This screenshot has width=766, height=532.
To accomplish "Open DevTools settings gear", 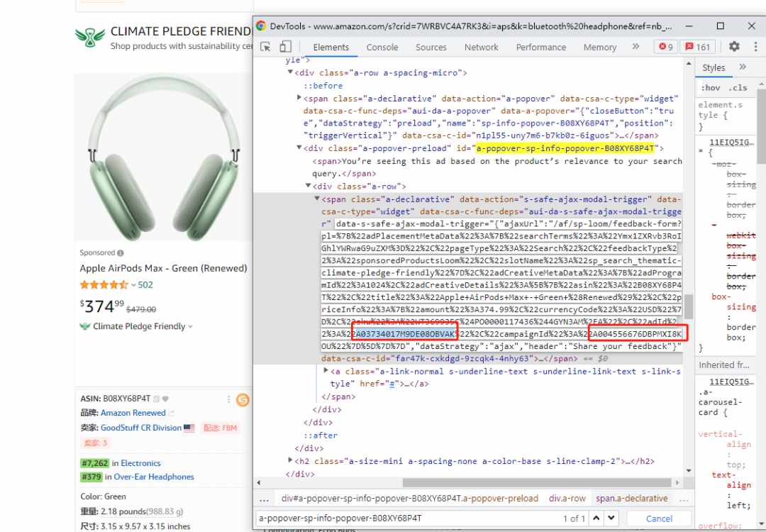I will click(734, 46).
